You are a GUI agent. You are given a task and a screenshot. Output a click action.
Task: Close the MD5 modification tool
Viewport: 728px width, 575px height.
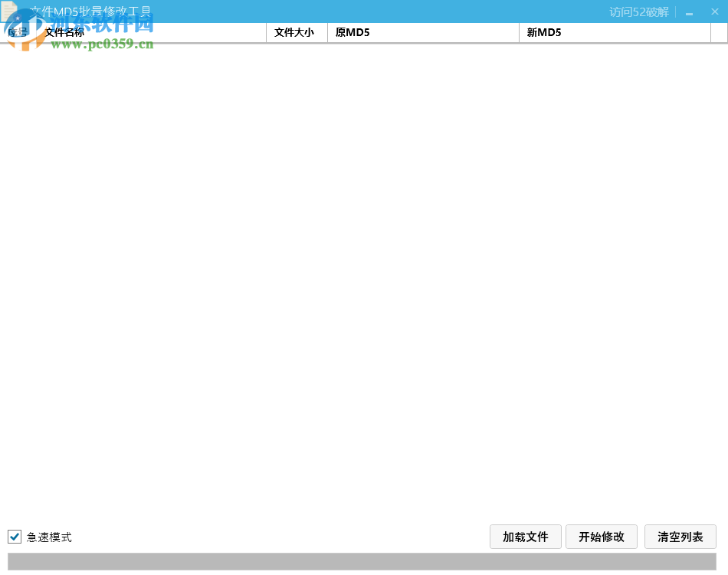point(714,11)
